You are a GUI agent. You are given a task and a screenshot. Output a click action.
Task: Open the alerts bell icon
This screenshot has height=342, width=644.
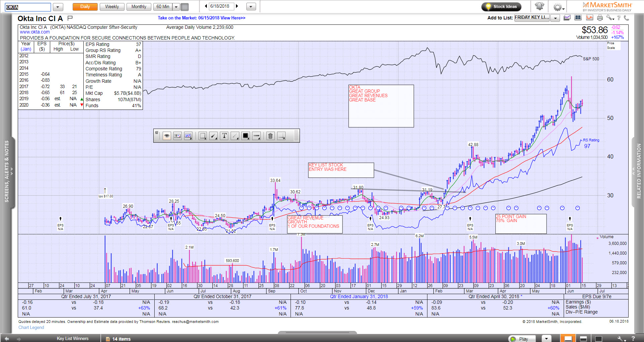pos(539,6)
